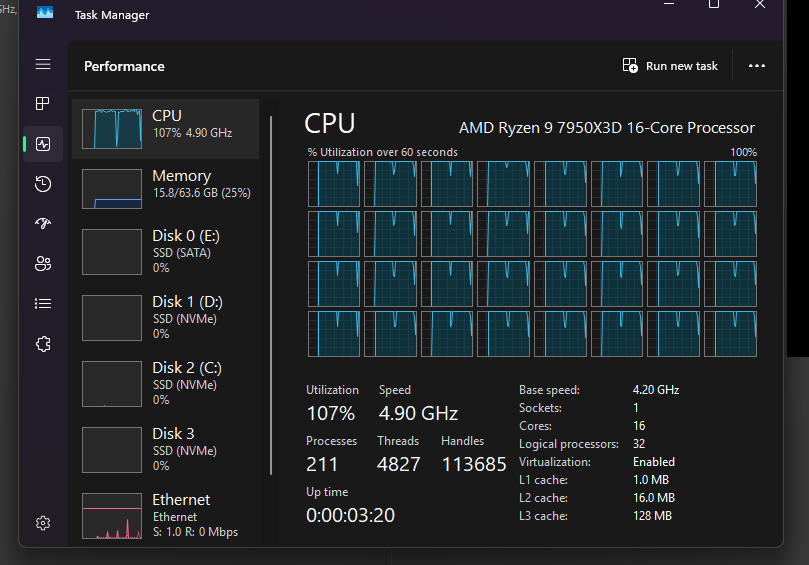Click the threads count 4827
The height and width of the screenshot is (565, 809).
(x=398, y=464)
